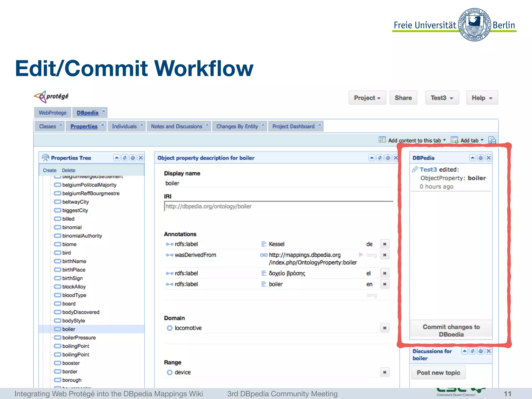Close the DBPedia panel
The image size is (532, 399).
489,158
